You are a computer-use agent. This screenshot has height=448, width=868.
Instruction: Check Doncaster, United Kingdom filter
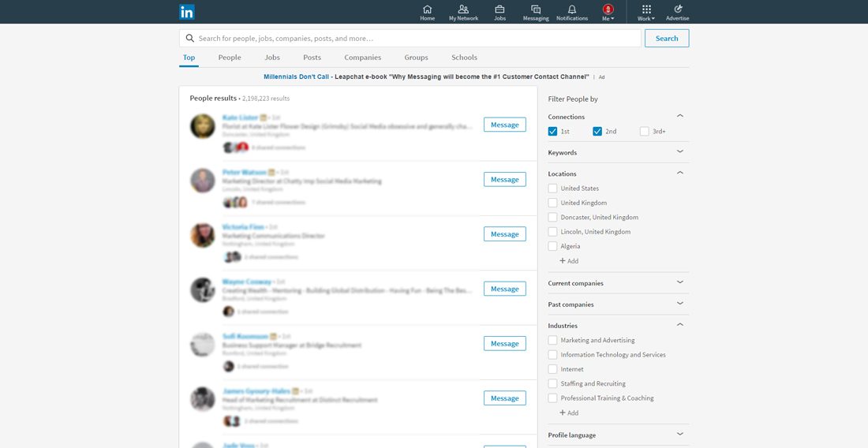tap(552, 217)
